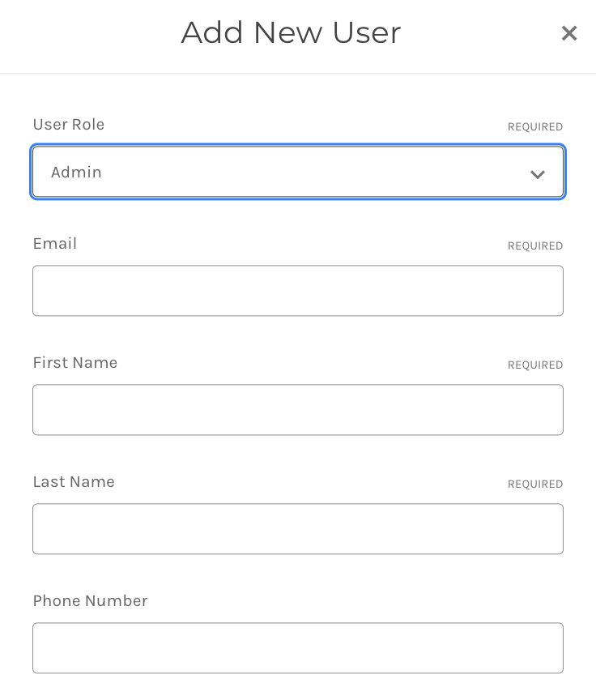Place cursor in the Last Name field
This screenshot has height=700, width=596.
[x=298, y=529]
